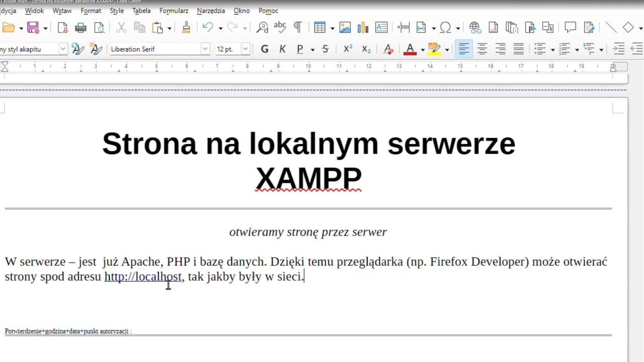The image size is (644, 362).
Task: Insert an image
Action: pyautogui.click(x=345, y=28)
